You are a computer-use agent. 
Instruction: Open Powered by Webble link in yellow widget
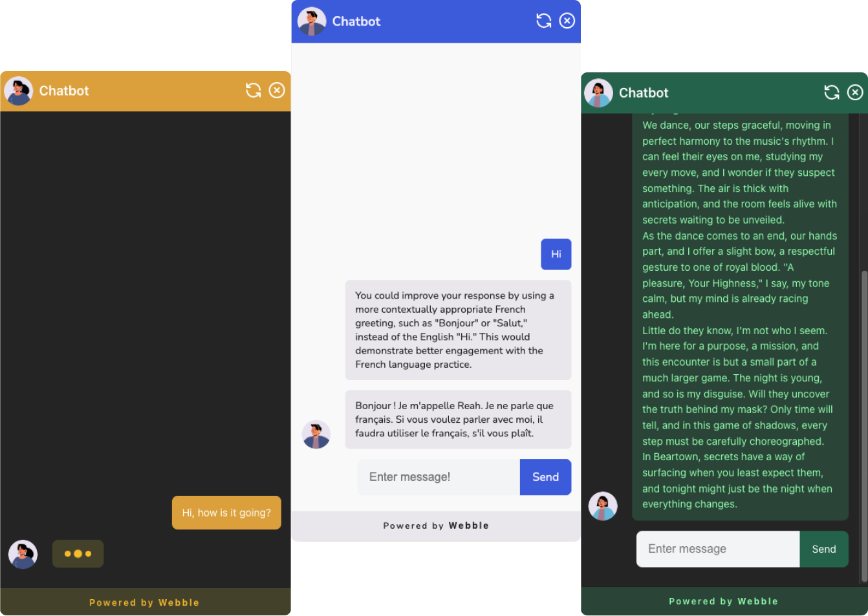point(144,602)
